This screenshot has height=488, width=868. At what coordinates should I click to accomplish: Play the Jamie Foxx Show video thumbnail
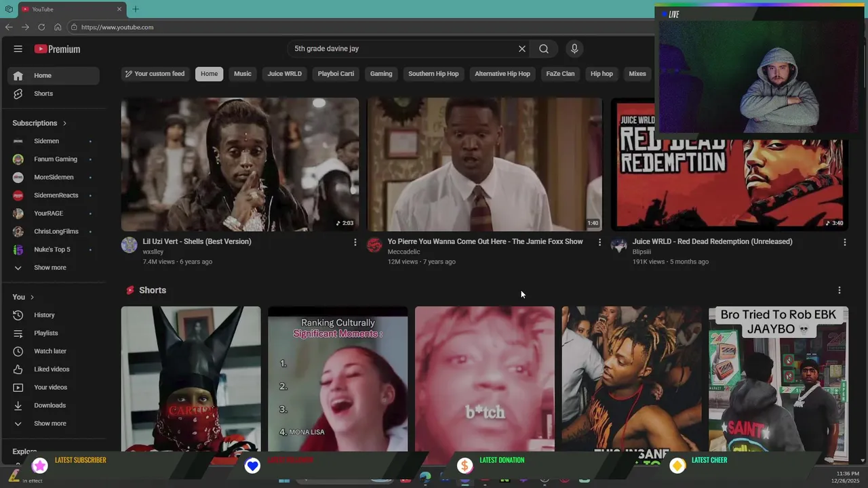tap(485, 164)
